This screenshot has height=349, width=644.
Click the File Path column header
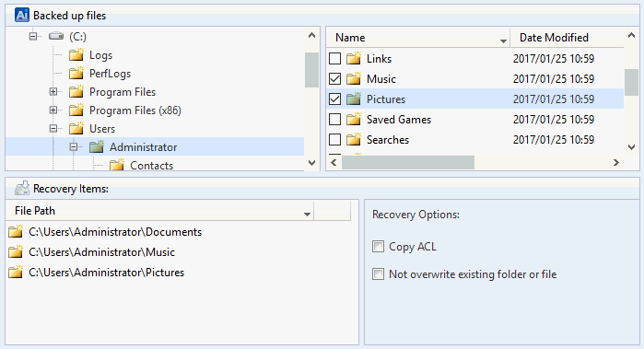coord(159,211)
